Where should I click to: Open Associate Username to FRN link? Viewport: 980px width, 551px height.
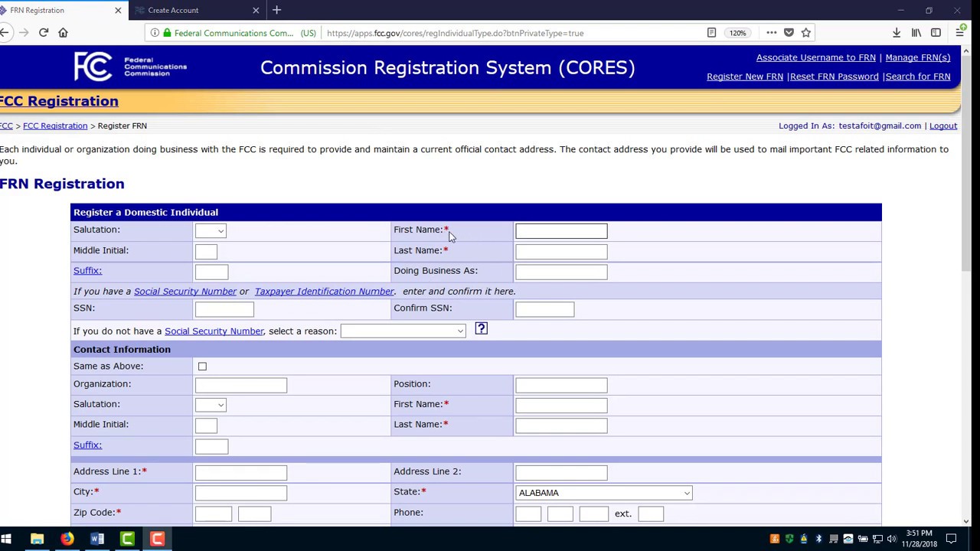tap(815, 57)
